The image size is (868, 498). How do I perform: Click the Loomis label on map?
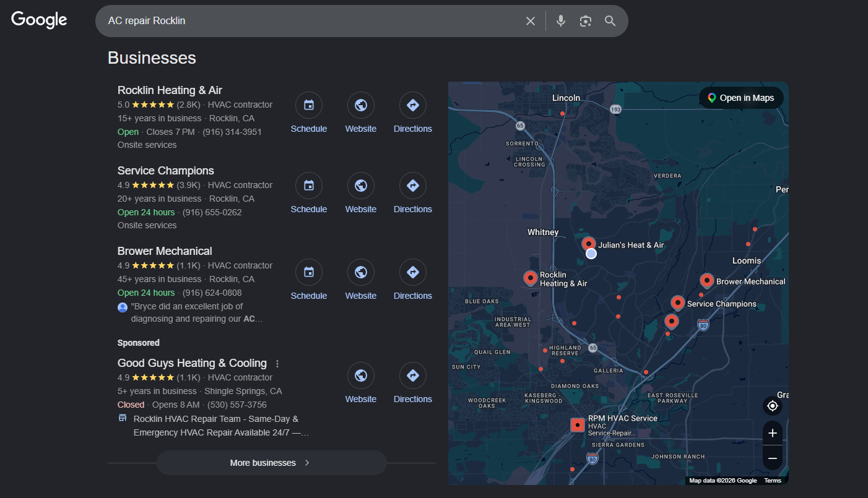(x=747, y=260)
